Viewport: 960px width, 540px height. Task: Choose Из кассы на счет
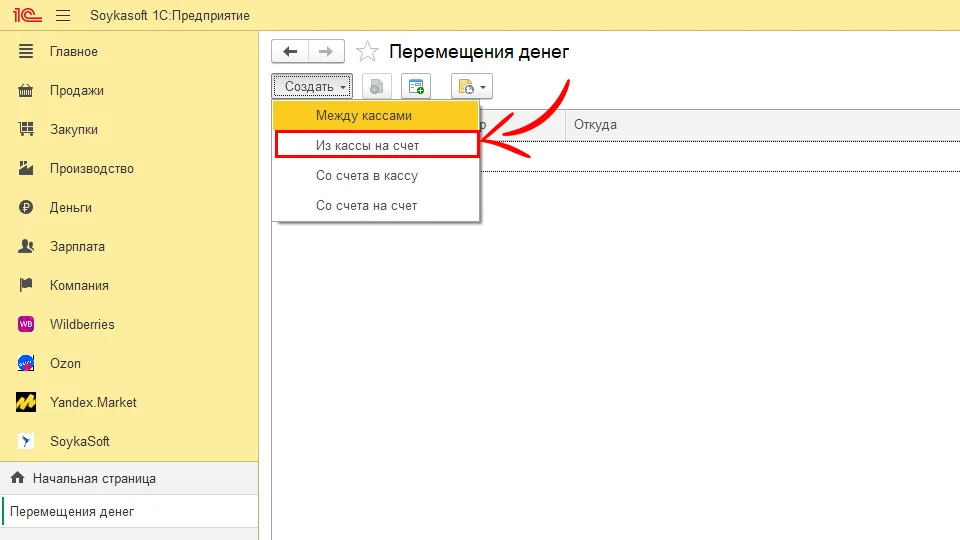[367, 146]
